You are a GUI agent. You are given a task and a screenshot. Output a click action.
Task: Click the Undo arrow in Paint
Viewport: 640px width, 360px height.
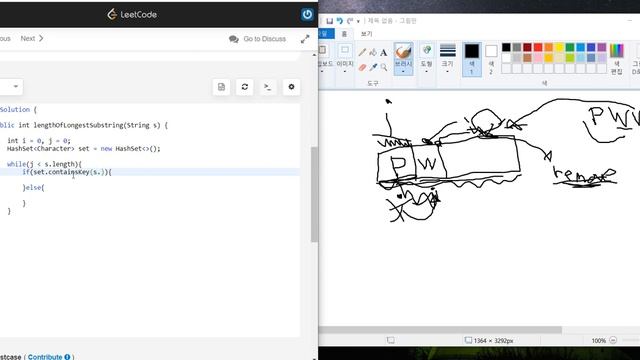tap(340, 21)
